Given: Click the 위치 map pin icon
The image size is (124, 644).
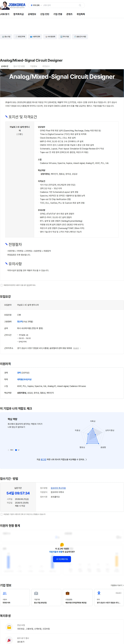Looking at the screenshot, I should [x=99, y=593].
